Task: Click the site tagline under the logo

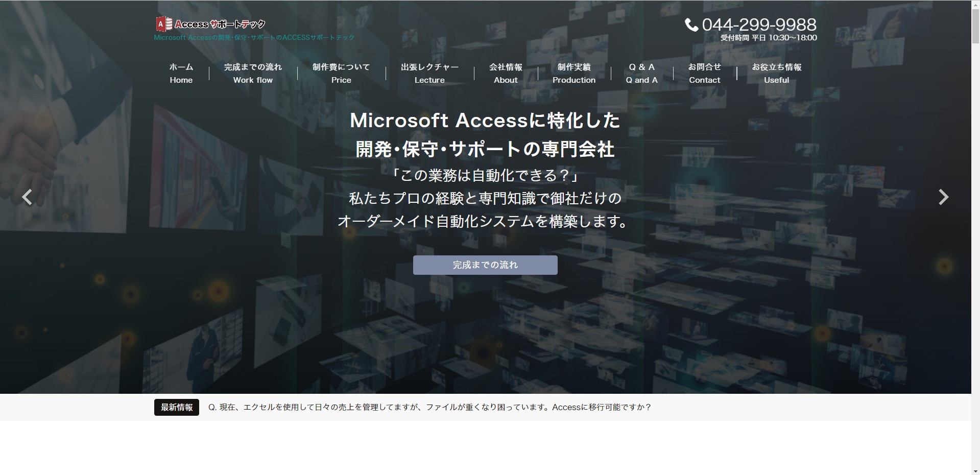Action: (254, 38)
